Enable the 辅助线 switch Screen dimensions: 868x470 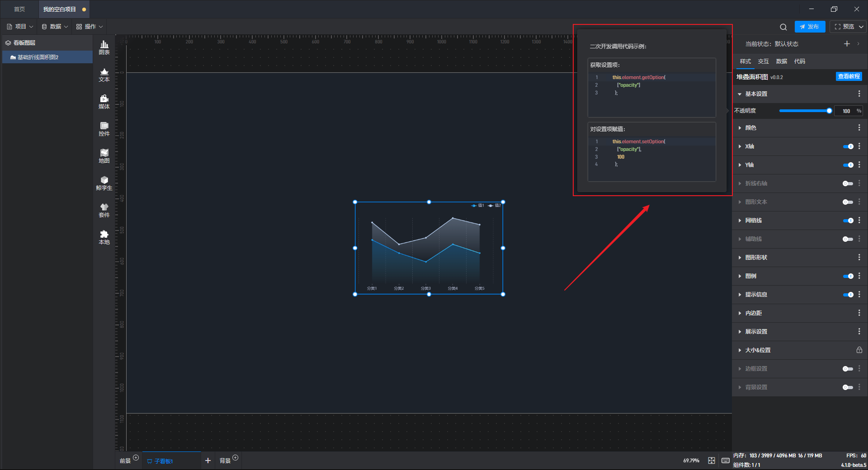(x=848, y=239)
